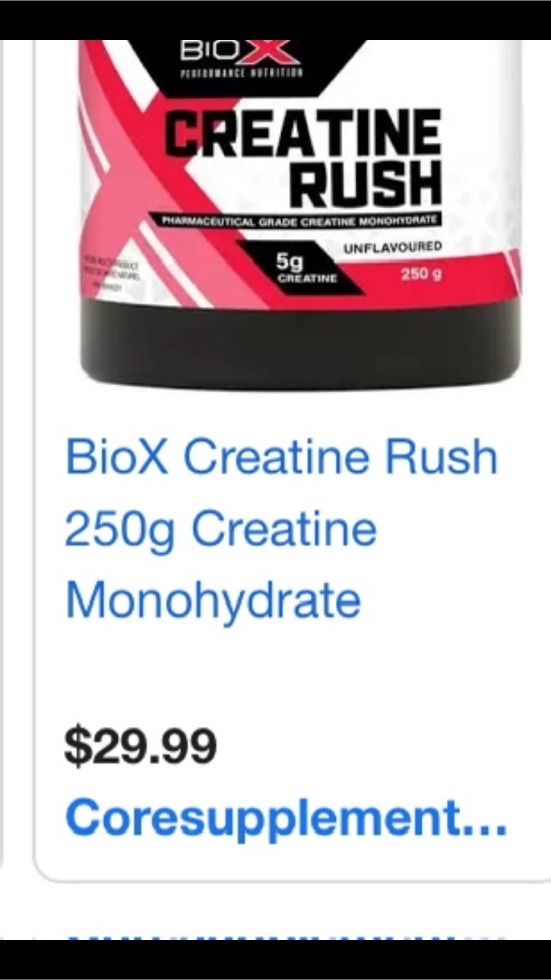Screen dimensions: 551x980
Task: Click the Coresupplement... seller link
Action: tap(286, 817)
